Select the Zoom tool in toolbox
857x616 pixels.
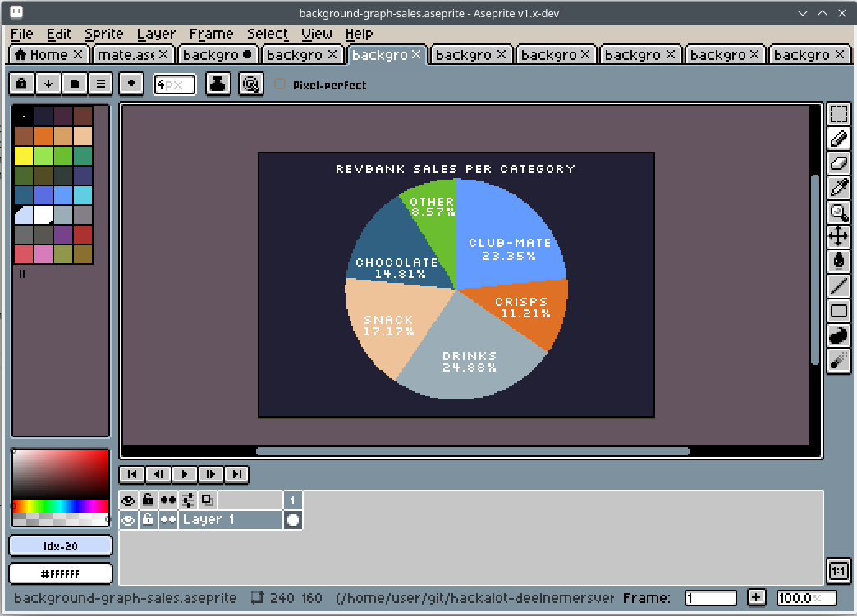click(838, 212)
